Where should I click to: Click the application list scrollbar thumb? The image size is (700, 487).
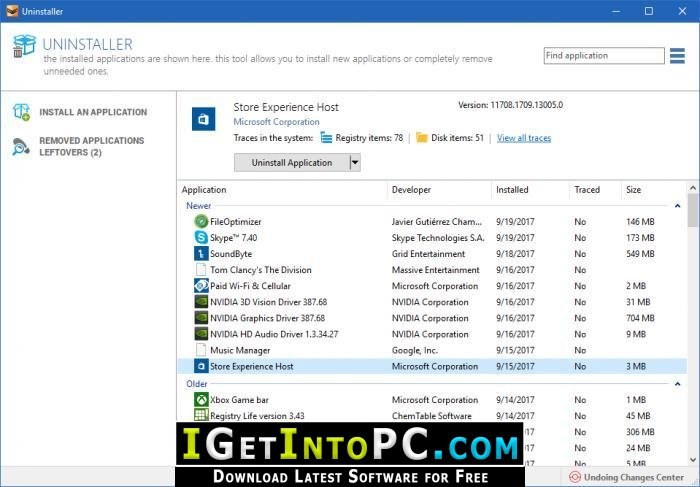point(693,210)
